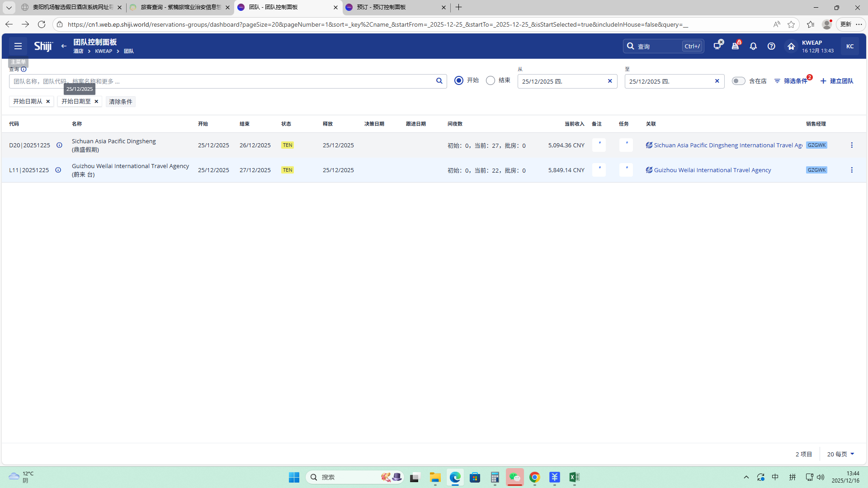This screenshot has height=488, width=868.
Task: Click the notifications bell icon
Action: [x=753, y=46]
